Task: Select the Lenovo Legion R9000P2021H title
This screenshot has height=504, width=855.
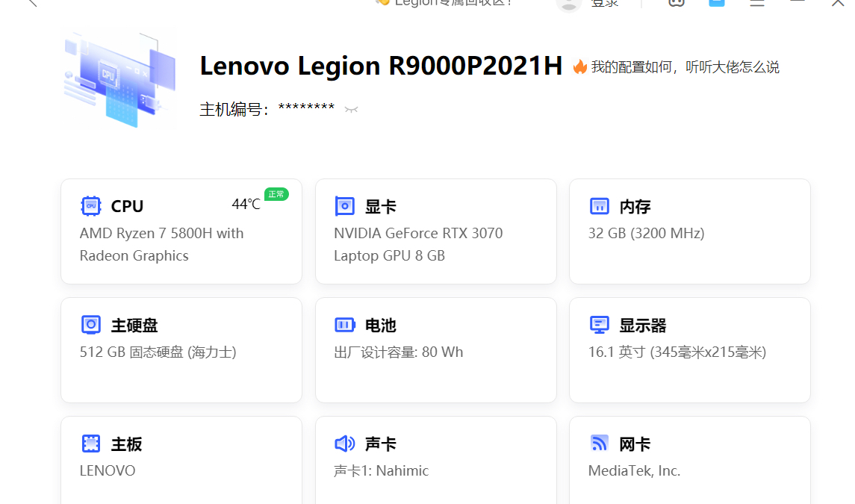Action: tap(381, 66)
